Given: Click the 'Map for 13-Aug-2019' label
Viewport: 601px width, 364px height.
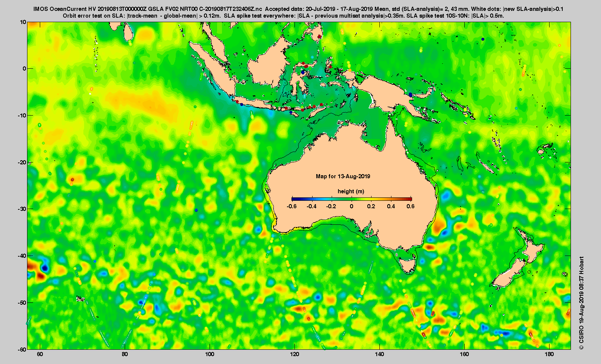Looking at the screenshot, I should 343,176.
